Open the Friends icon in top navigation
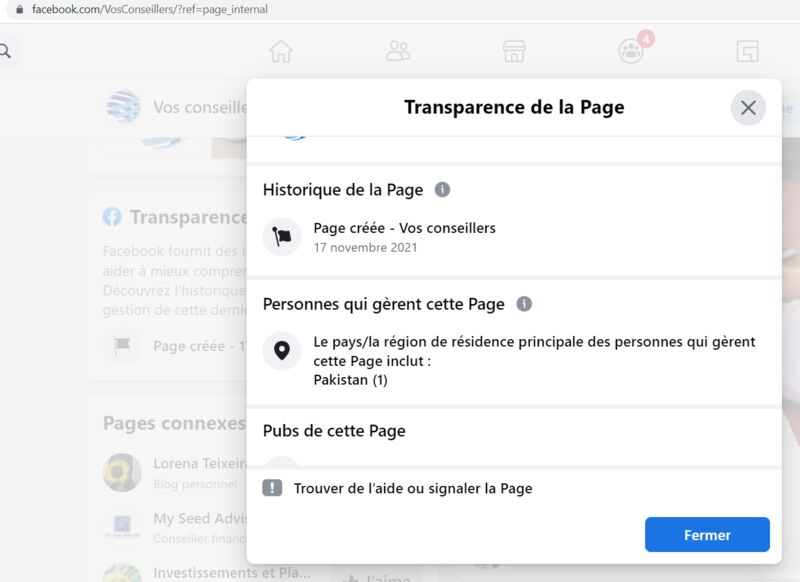This screenshot has height=582, width=800. pos(398,51)
